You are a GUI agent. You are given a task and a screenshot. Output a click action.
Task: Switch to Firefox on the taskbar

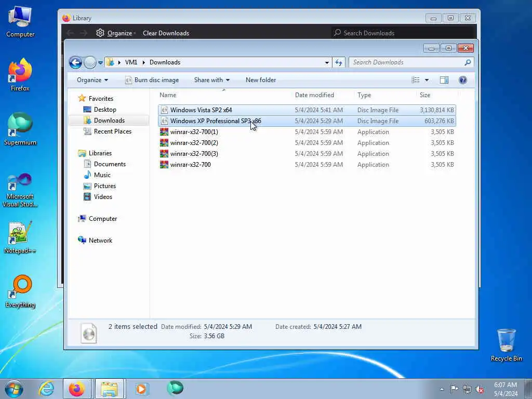point(77,389)
